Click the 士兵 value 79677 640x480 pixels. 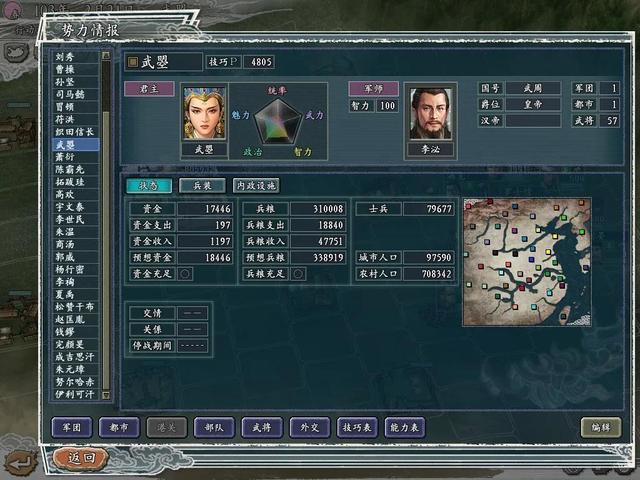(429, 209)
